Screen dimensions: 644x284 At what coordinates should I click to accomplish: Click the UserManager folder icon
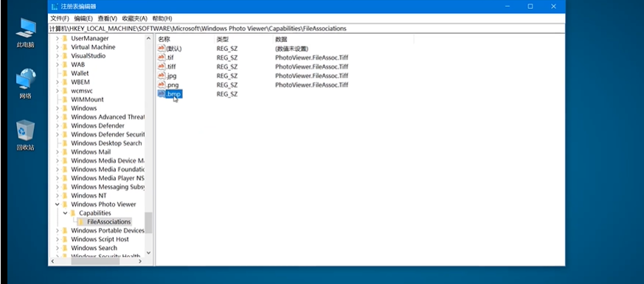coord(64,38)
